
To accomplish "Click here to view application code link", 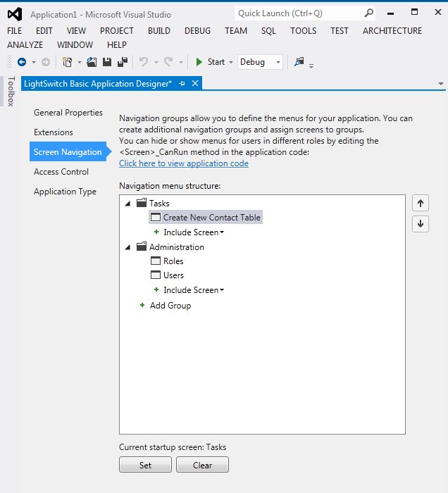I will (x=184, y=163).
